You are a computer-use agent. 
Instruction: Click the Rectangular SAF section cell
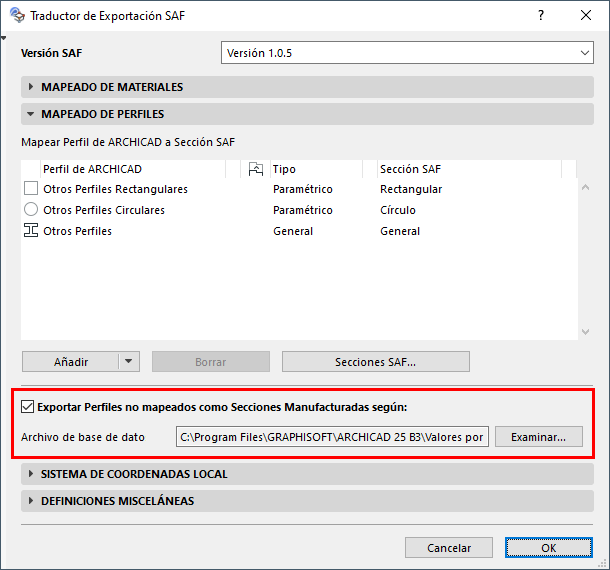pos(411,189)
